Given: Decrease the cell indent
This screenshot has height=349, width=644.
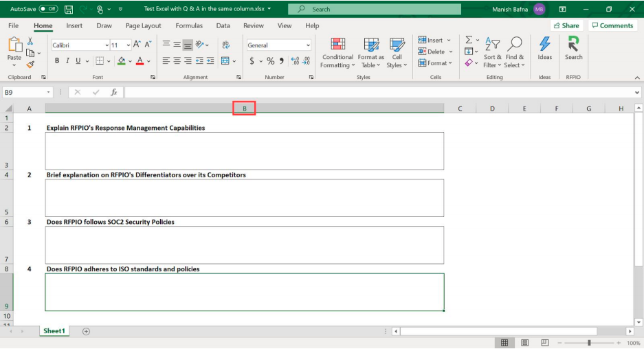Looking at the screenshot, I should [199, 60].
